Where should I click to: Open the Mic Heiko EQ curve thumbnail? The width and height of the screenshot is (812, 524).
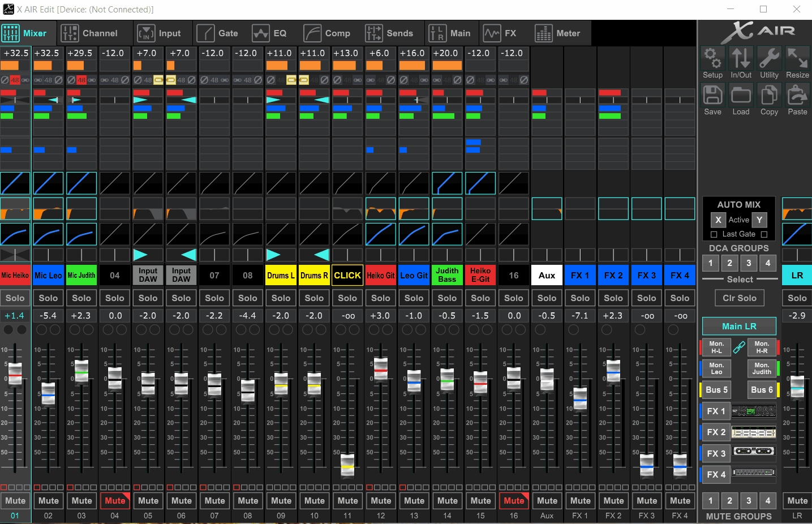(x=15, y=209)
